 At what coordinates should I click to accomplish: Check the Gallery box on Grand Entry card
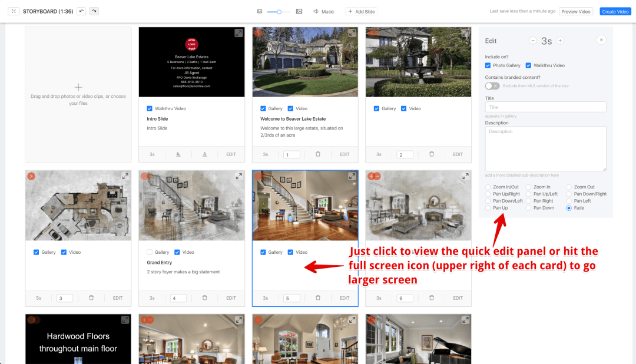coord(149,252)
